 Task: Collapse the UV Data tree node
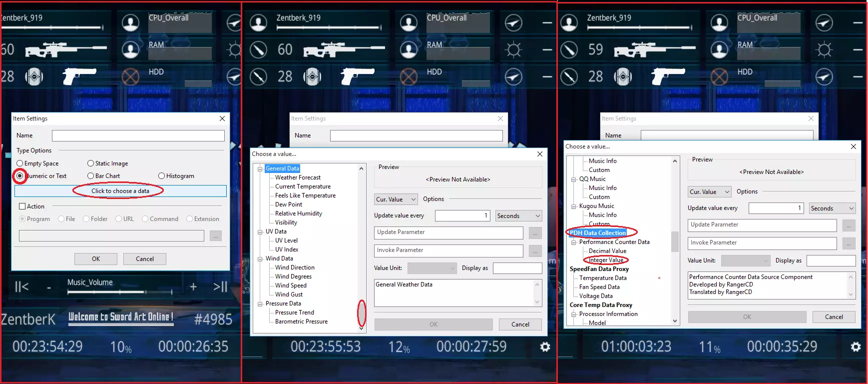point(260,232)
